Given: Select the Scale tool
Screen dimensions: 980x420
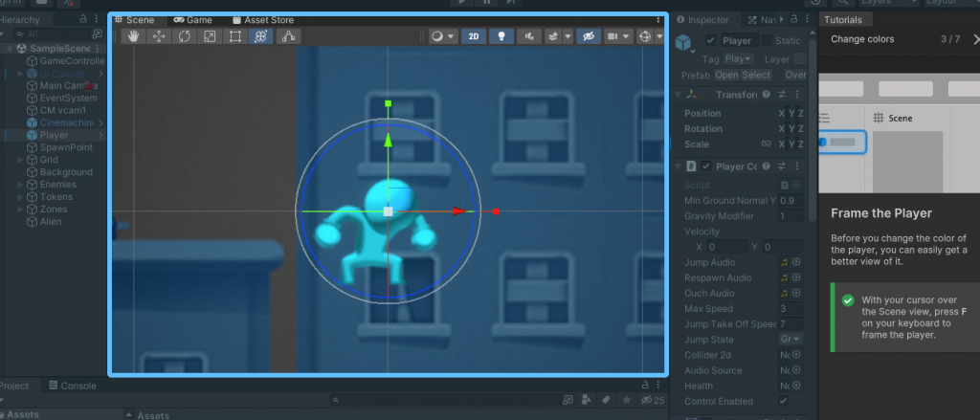Looking at the screenshot, I should click(210, 36).
